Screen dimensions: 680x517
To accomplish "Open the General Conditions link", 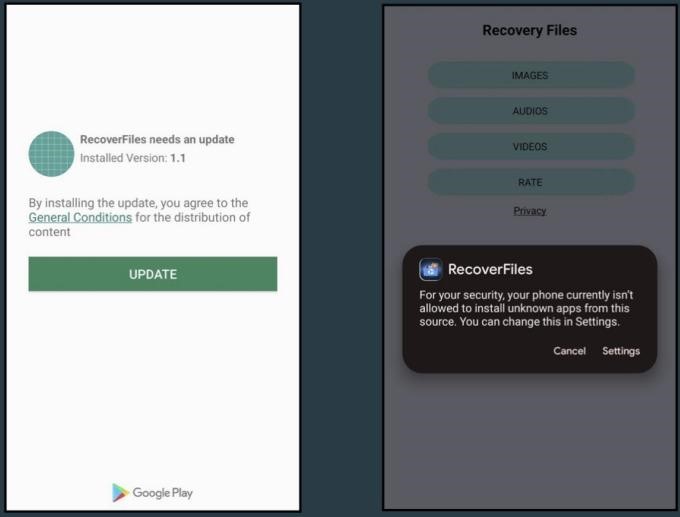I will pyautogui.click(x=80, y=217).
